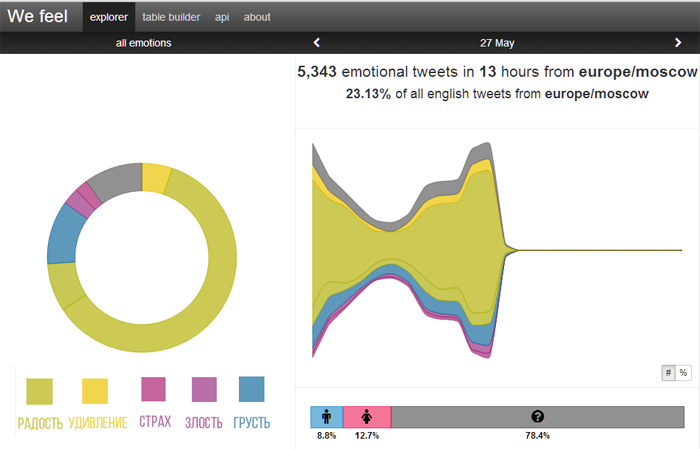Viewport: 700px width, 449px height.
Task: Open the api page
Action: [221, 17]
